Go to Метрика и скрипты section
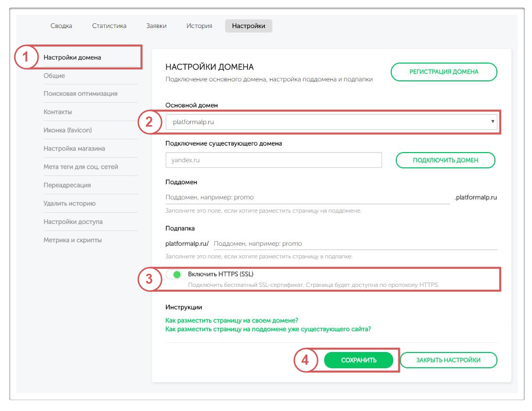Image resolution: width=532 pixels, height=411 pixels. [x=73, y=240]
